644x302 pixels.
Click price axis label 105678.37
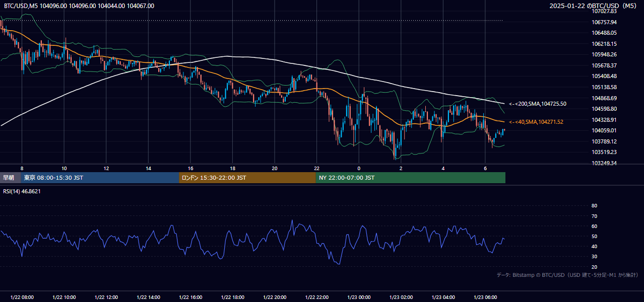coord(604,65)
